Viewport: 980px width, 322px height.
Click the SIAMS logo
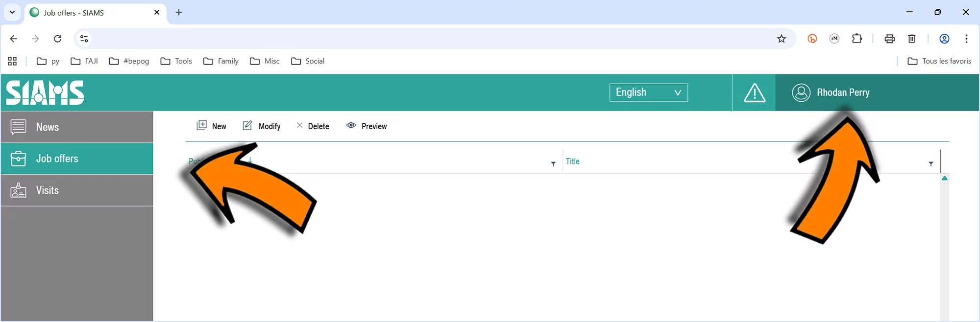point(45,93)
